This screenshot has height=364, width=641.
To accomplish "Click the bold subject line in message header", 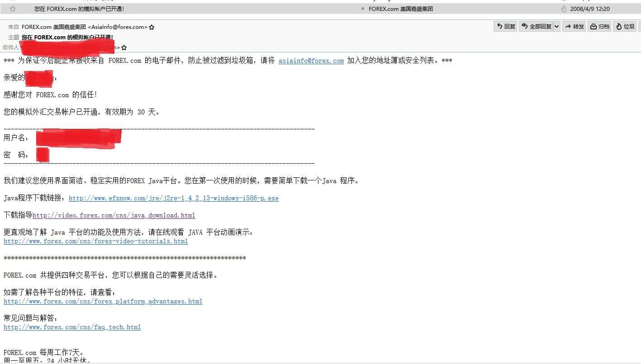I will tap(67, 37).
